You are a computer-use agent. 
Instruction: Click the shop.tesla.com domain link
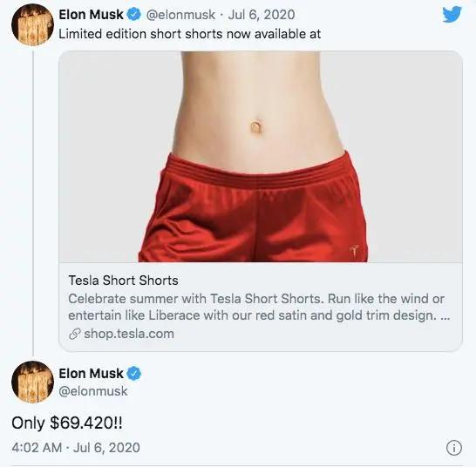[129, 334]
